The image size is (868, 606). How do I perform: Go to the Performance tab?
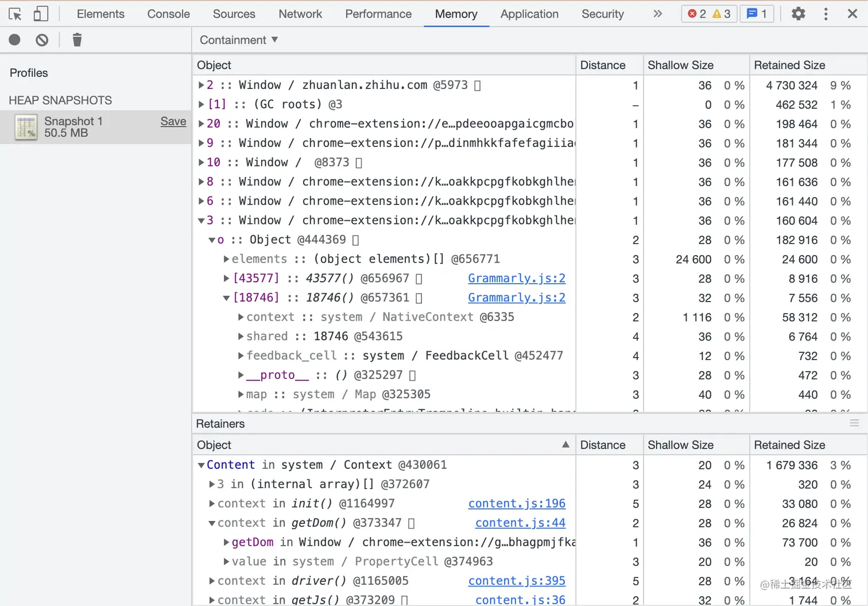pyautogui.click(x=378, y=14)
